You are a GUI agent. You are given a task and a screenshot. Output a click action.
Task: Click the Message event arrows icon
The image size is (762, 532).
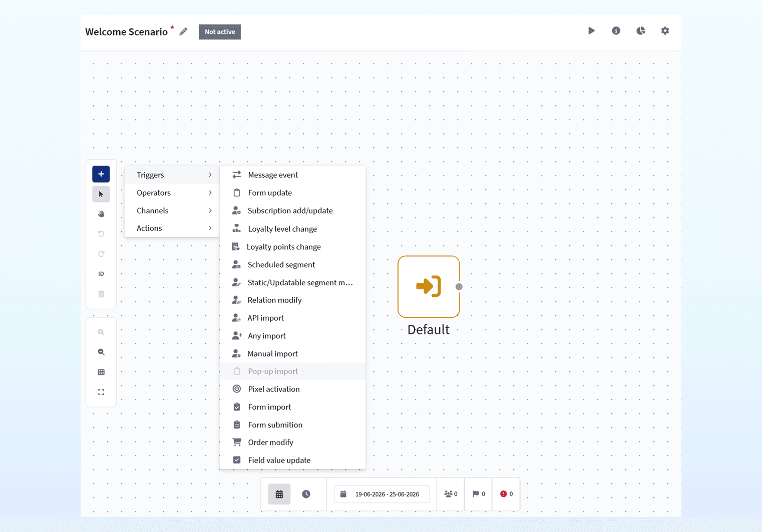coord(237,175)
